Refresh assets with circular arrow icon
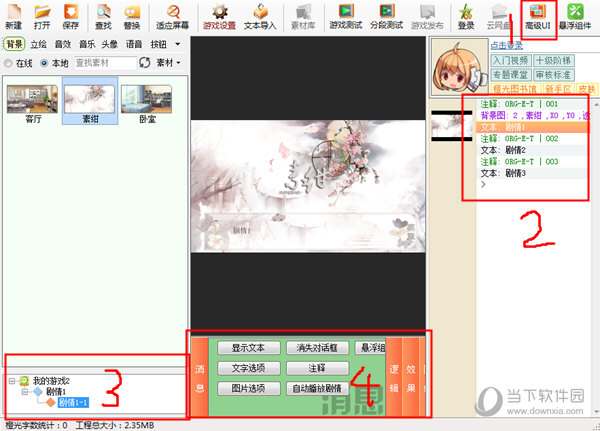Image resolution: width=600 pixels, height=431 pixels. pyautogui.click(x=145, y=62)
